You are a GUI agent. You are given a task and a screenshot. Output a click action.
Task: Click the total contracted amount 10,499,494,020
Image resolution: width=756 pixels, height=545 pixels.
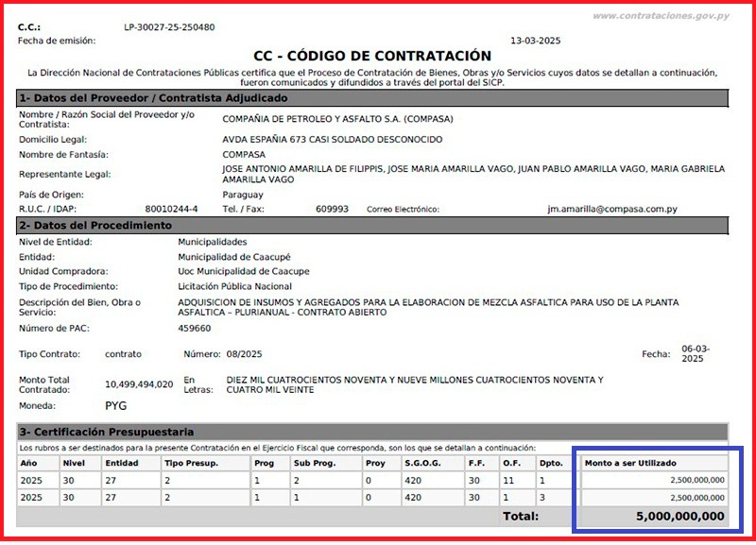point(139,384)
